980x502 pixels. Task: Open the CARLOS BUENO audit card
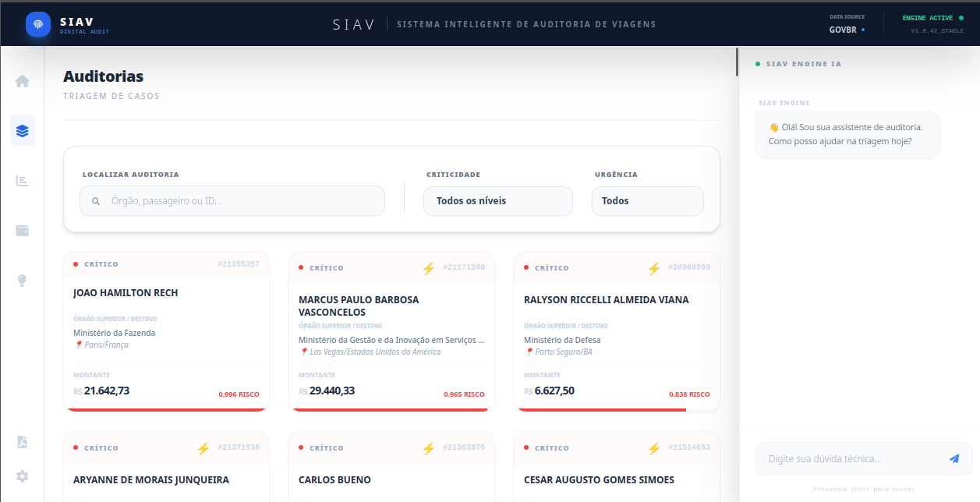coord(391,467)
